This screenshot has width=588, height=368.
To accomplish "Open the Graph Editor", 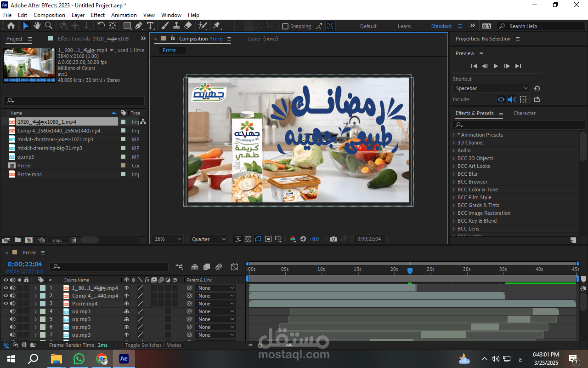I will coord(234,267).
